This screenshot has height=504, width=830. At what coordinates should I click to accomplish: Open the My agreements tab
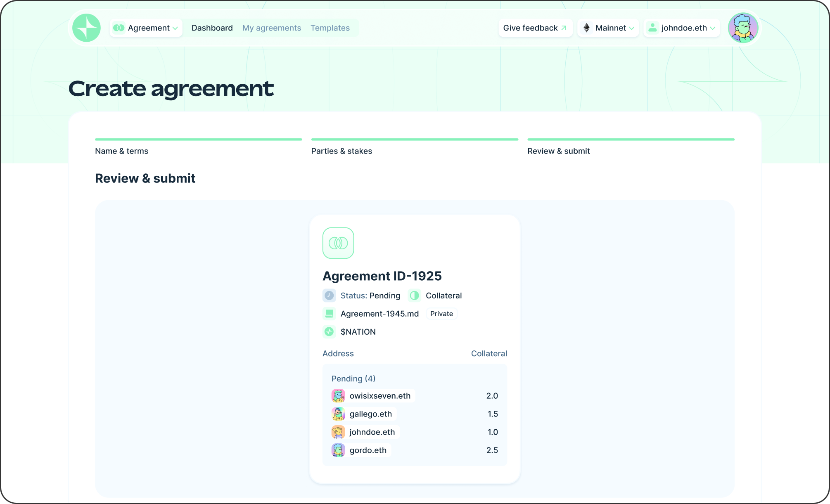pyautogui.click(x=272, y=28)
